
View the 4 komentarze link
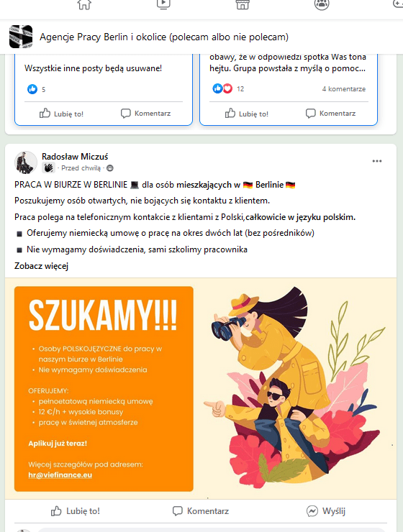(x=343, y=89)
